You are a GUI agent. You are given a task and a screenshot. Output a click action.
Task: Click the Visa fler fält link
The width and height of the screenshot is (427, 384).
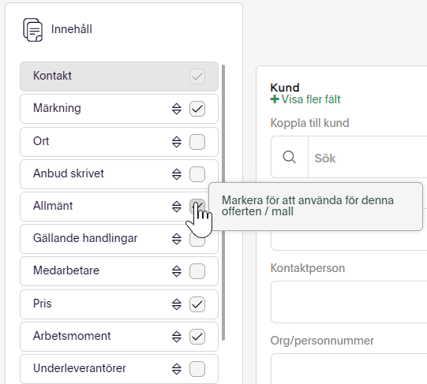(x=311, y=99)
